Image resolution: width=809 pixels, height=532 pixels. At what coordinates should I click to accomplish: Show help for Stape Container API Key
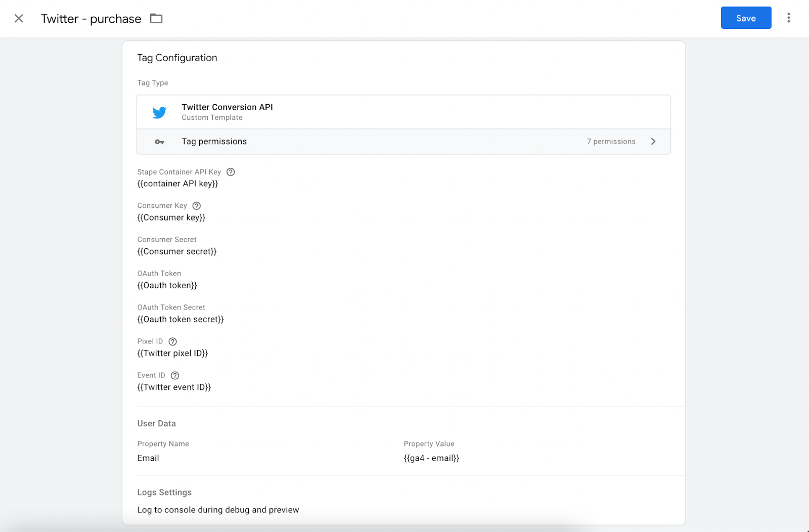coord(231,172)
